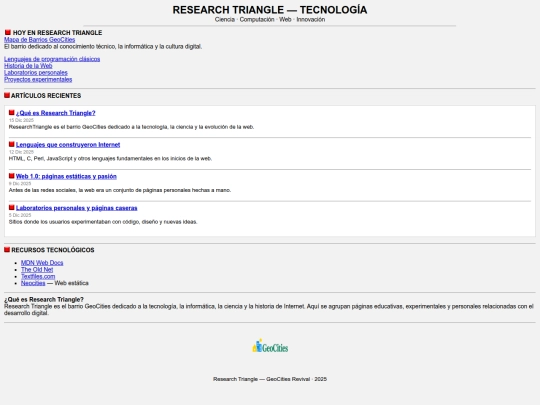
Task: Click the date 15 Dic 2025
Action: (x=21, y=120)
